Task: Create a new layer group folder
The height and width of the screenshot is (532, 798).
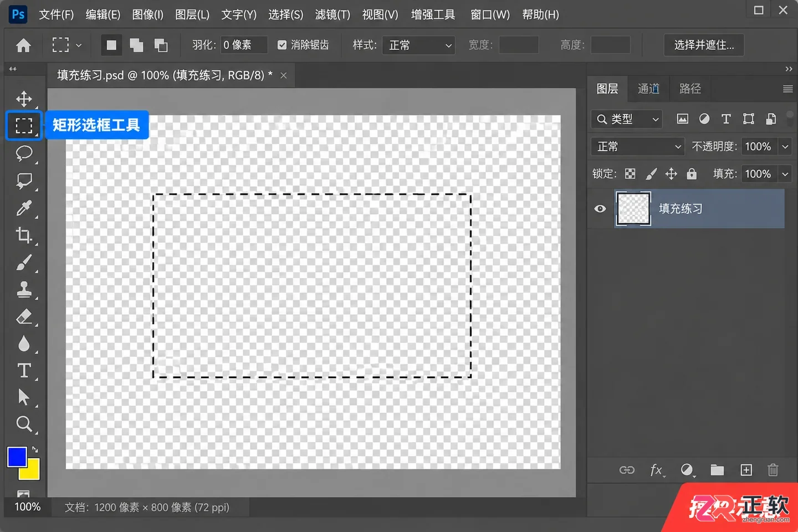Action: tap(717, 470)
